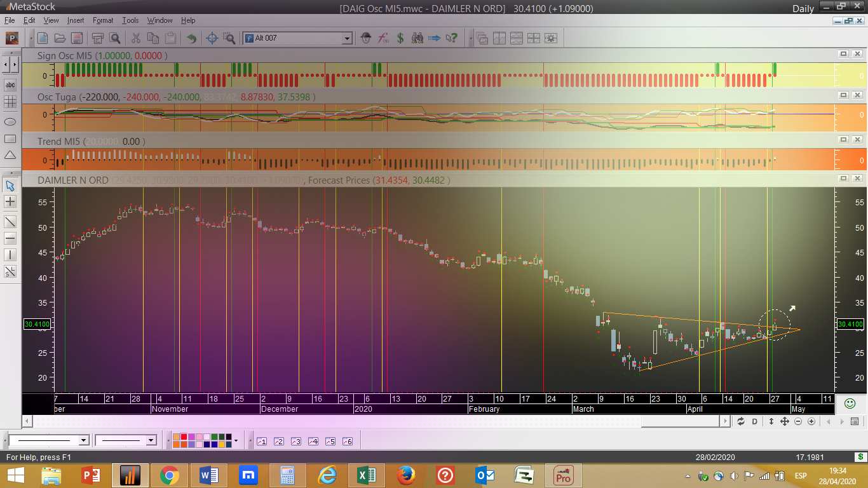
Task: Pick the red color swatch
Action: (x=184, y=437)
